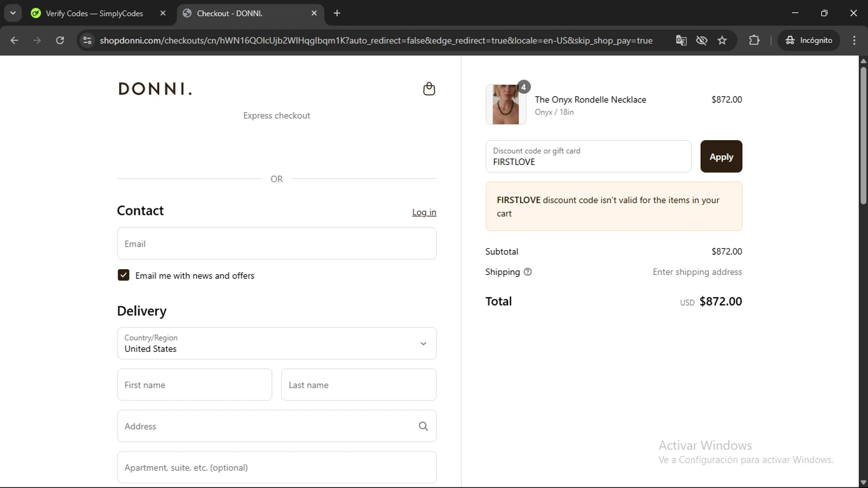
Task: Focus the Address field
Action: pos(277,426)
